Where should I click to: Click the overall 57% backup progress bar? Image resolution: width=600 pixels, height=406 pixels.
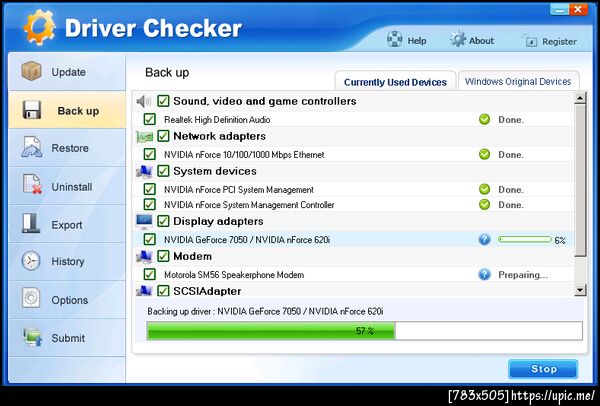(x=365, y=331)
